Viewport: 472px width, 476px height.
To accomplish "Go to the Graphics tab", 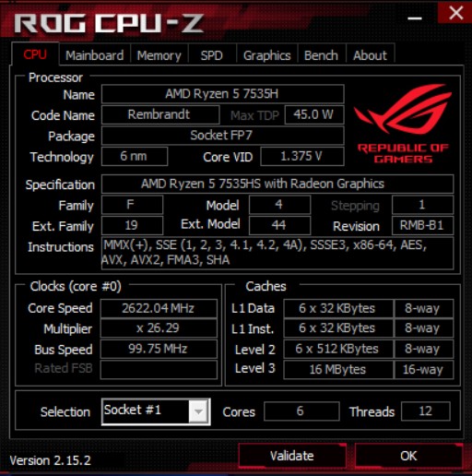I will [266, 55].
